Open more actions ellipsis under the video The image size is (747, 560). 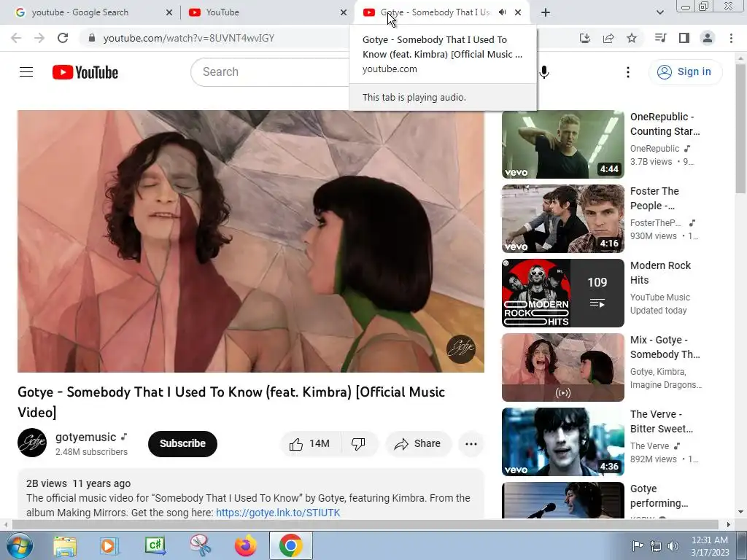471,444
